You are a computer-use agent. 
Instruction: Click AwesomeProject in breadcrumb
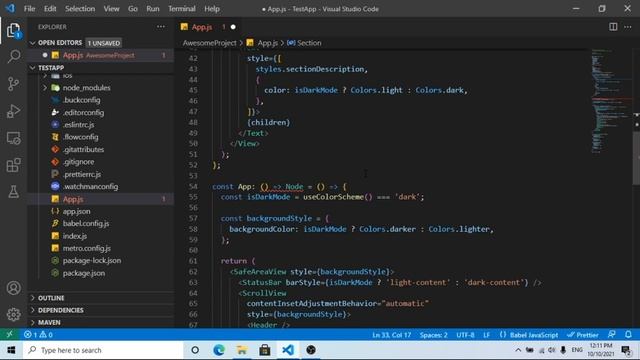pos(209,43)
